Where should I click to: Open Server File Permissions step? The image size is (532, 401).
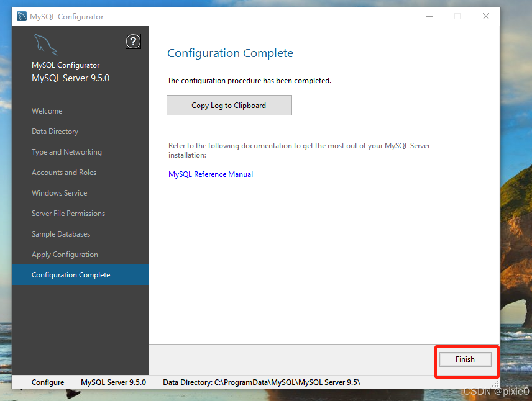click(x=68, y=214)
